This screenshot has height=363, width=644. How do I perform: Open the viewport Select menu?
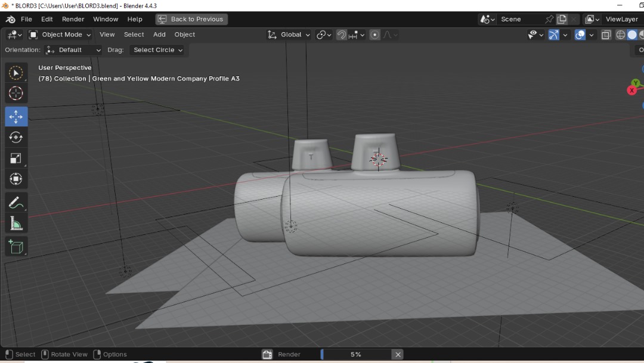click(134, 35)
